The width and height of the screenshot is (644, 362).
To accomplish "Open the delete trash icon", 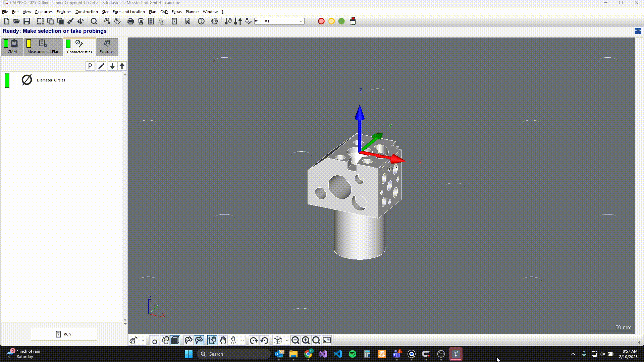I will point(141,21).
